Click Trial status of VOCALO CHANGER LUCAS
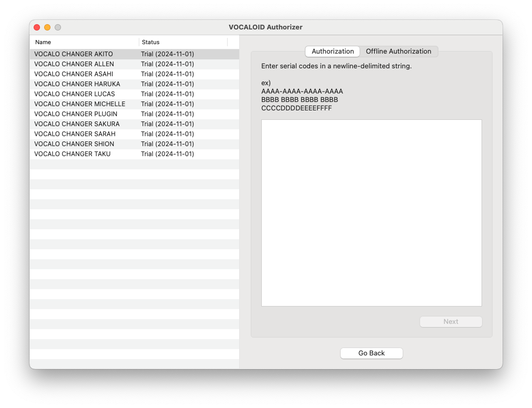The height and width of the screenshot is (408, 532). click(168, 94)
